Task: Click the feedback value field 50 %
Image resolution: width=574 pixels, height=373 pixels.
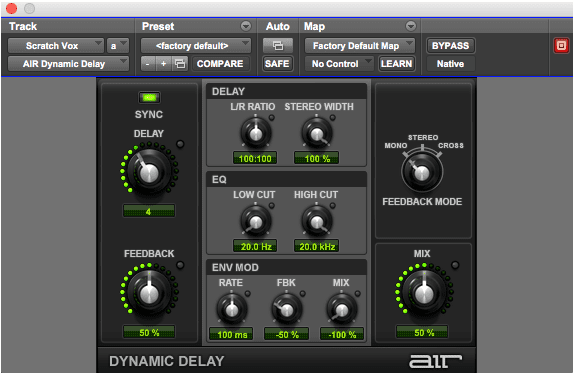Action: tap(149, 332)
